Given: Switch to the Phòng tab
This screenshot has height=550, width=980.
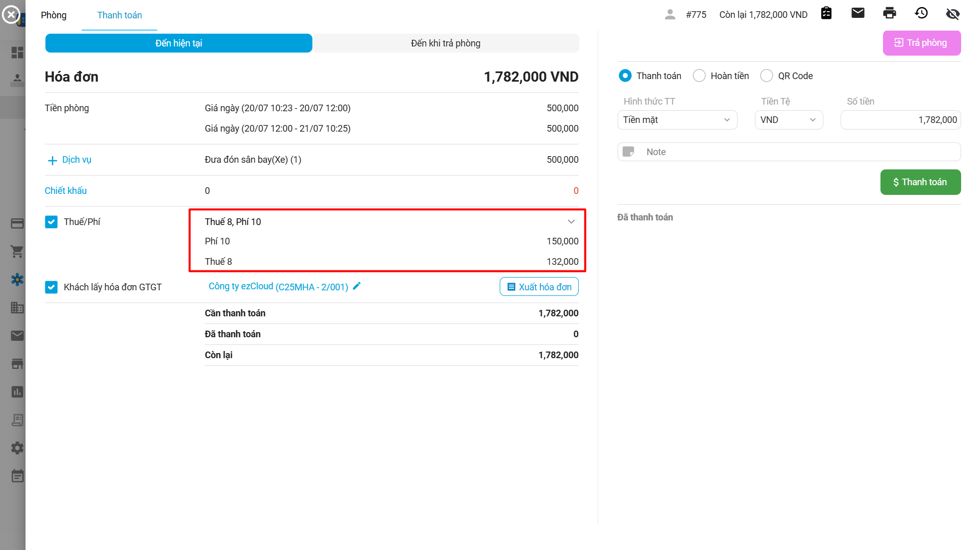Looking at the screenshot, I should point(54,15).
